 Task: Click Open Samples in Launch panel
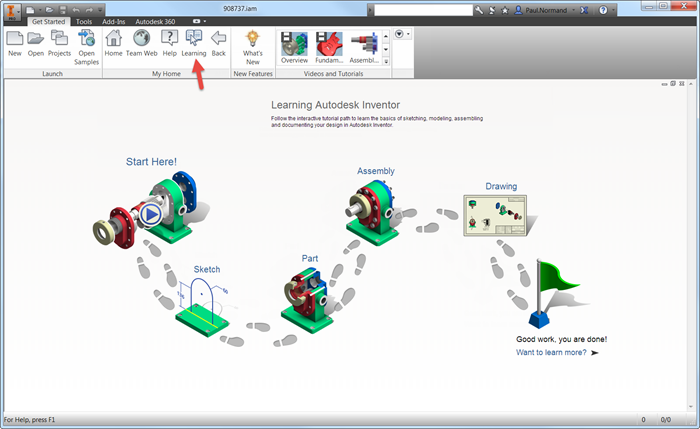tap(87, 47)
